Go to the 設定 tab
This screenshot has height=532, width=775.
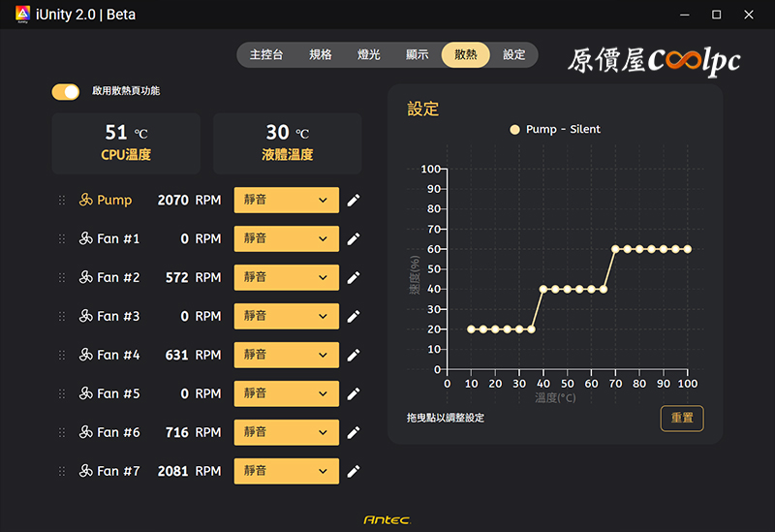(513, 55)
